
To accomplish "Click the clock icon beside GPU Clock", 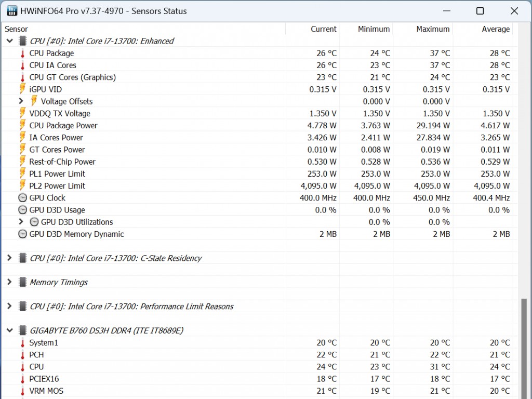I will [22, 198].
